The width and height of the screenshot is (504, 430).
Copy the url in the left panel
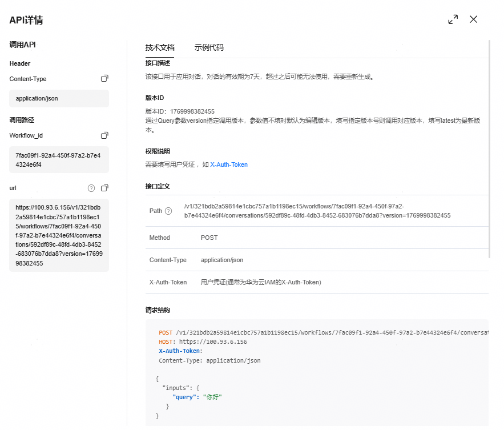point(104,188)
